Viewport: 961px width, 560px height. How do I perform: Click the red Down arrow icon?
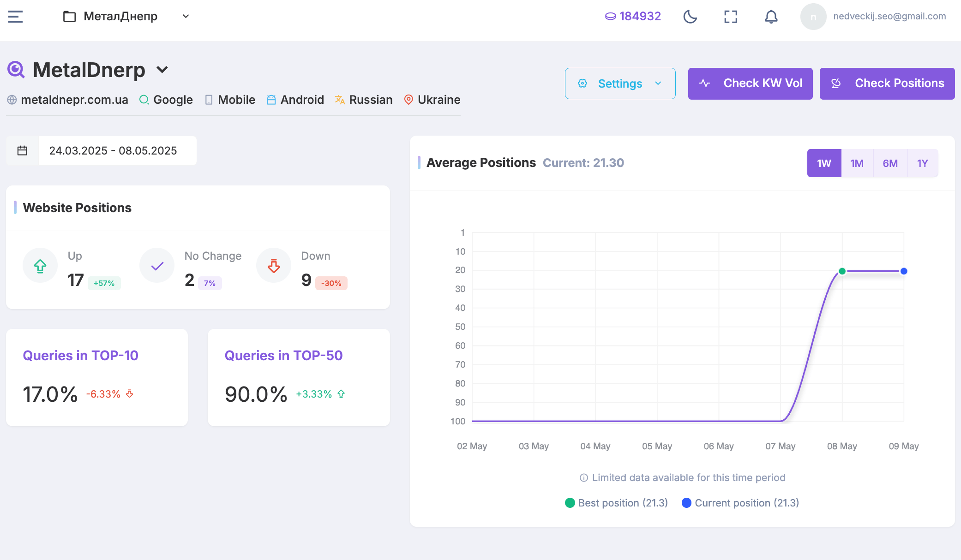pos(274,266)
